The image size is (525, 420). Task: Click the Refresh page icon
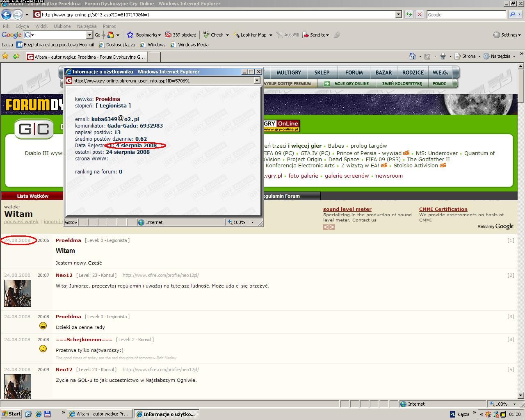coord(409,14)
